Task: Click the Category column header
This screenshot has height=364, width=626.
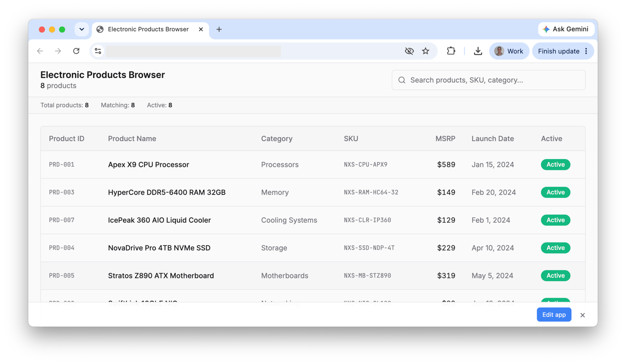Action: (276, 138)
